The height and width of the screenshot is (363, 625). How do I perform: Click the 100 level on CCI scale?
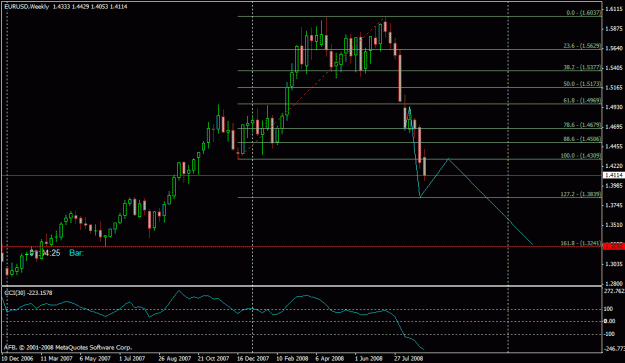(x=609, y=309)
